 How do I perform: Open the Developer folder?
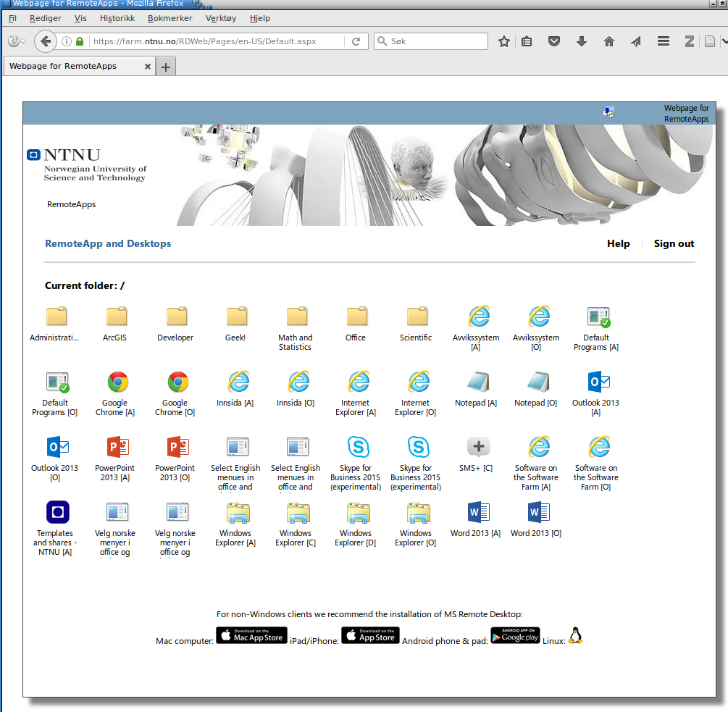pos(177,317)
